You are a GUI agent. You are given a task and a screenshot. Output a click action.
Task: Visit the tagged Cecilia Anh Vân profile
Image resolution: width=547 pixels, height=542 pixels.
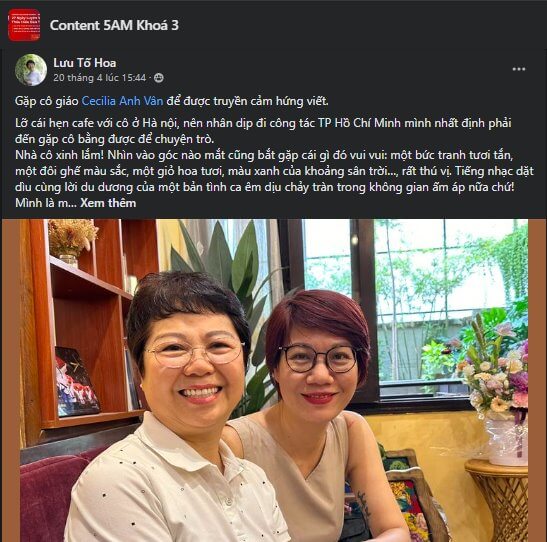click(122, 101)
